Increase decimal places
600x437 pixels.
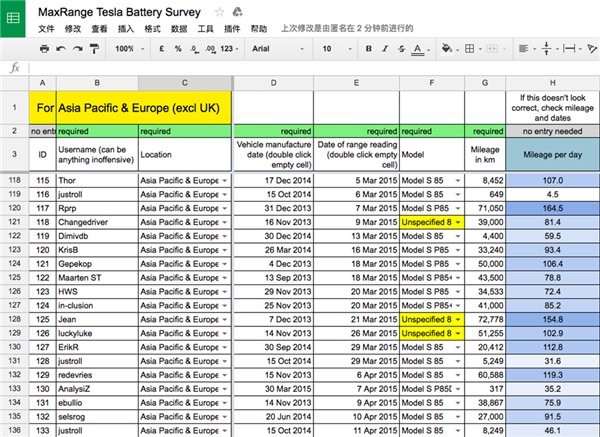coord(210,49)
